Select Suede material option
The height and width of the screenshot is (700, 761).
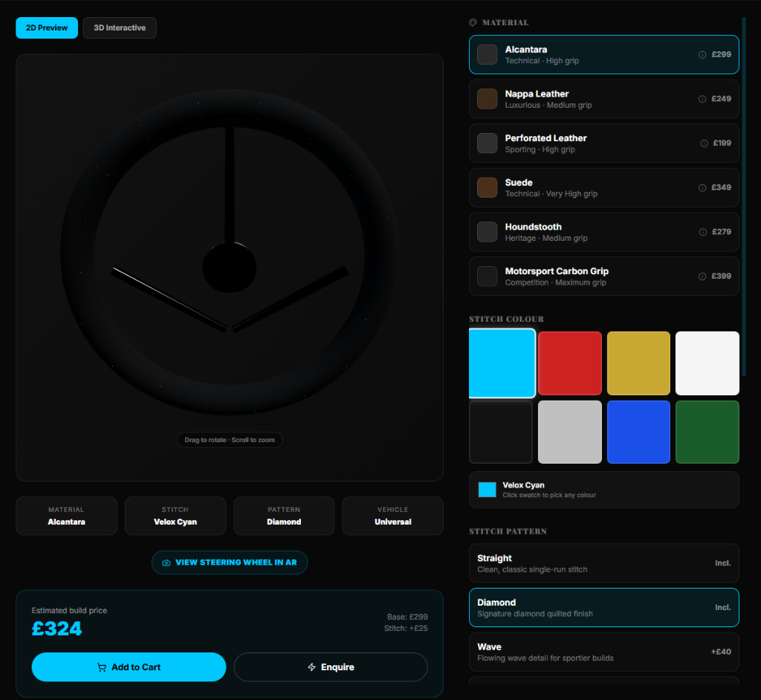pyautogui.click(x=603, y=187)
